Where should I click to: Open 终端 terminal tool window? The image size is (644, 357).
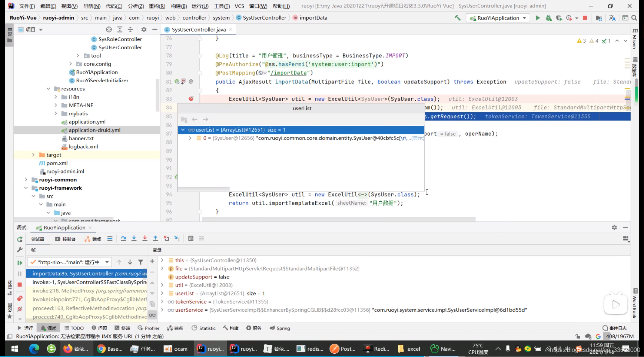pyautogui.click(x=122, y=328)
